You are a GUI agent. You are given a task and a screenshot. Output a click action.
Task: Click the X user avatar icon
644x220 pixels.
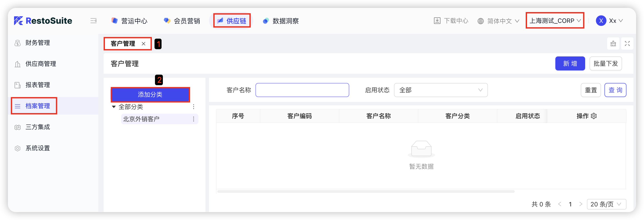pos(601,21)
